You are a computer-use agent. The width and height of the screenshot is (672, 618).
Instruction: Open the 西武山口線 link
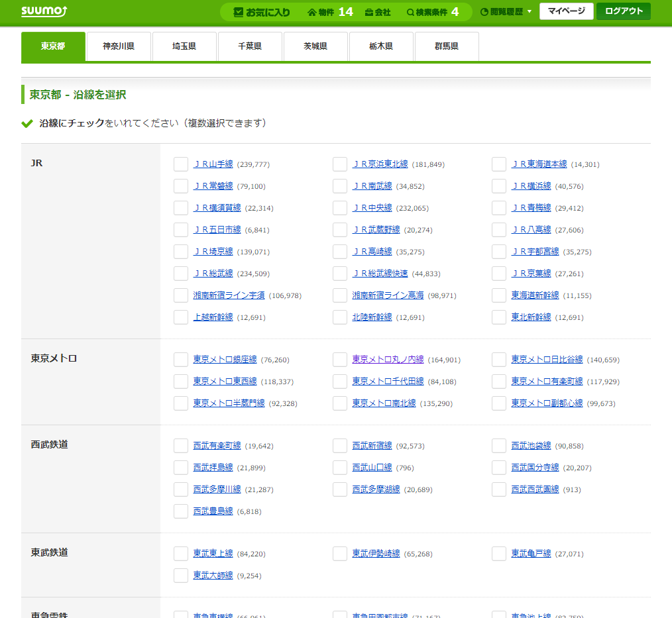[x=372, y=467]
